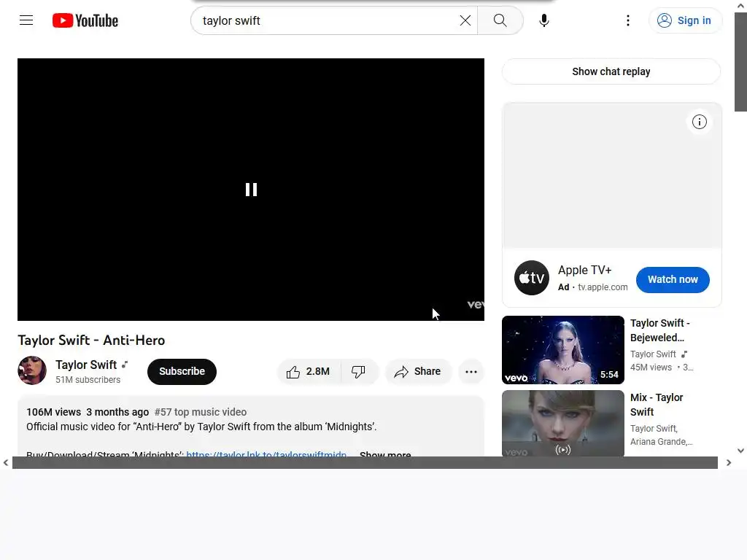Expand description with Show more
Image resolution: width=747 pixels, height=560 pixels.
[385, 455]
